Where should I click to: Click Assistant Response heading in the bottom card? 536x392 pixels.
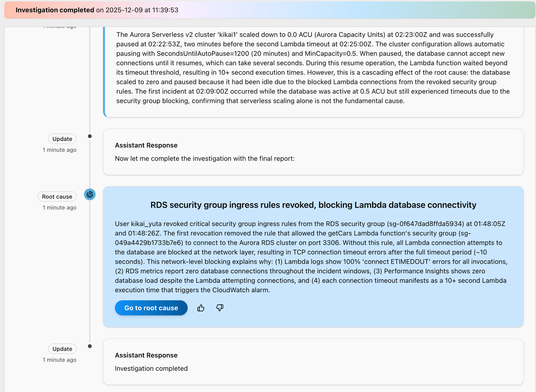coord(146,355)
